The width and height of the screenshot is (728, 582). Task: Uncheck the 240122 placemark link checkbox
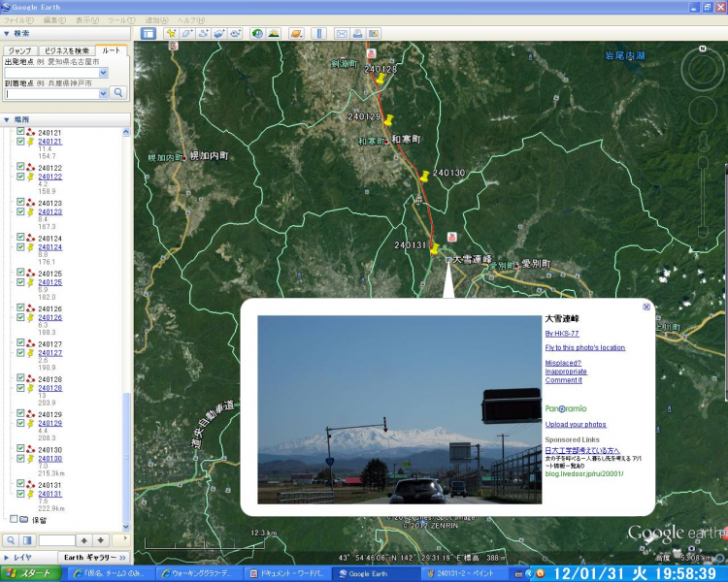click(20, 177)
